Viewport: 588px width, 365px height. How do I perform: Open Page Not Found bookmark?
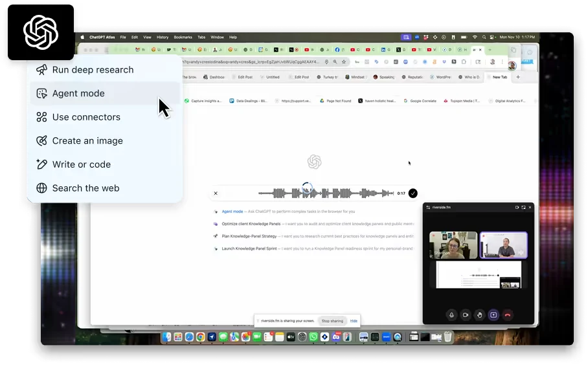pyautogui.click(x=335, y=101)
